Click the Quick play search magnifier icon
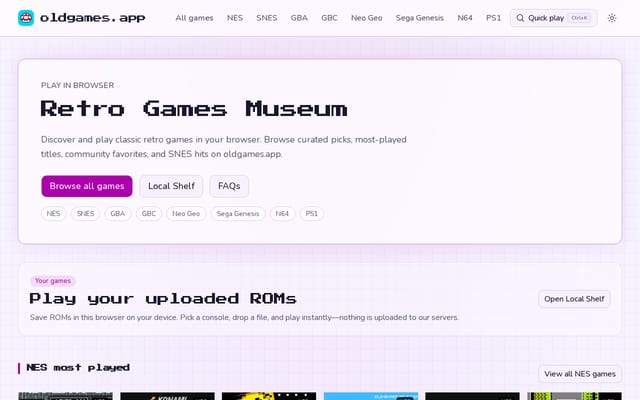Screen dimensions: 640x400 520,18
